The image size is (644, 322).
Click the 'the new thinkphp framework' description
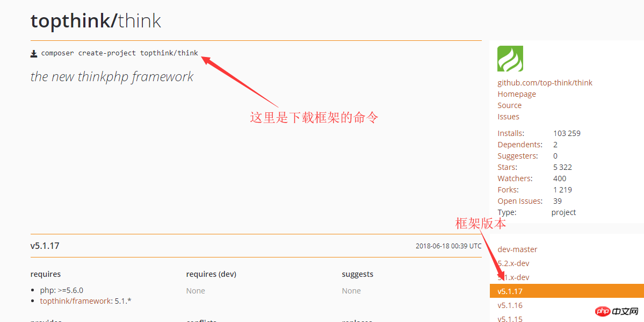[x=112, y=76]
